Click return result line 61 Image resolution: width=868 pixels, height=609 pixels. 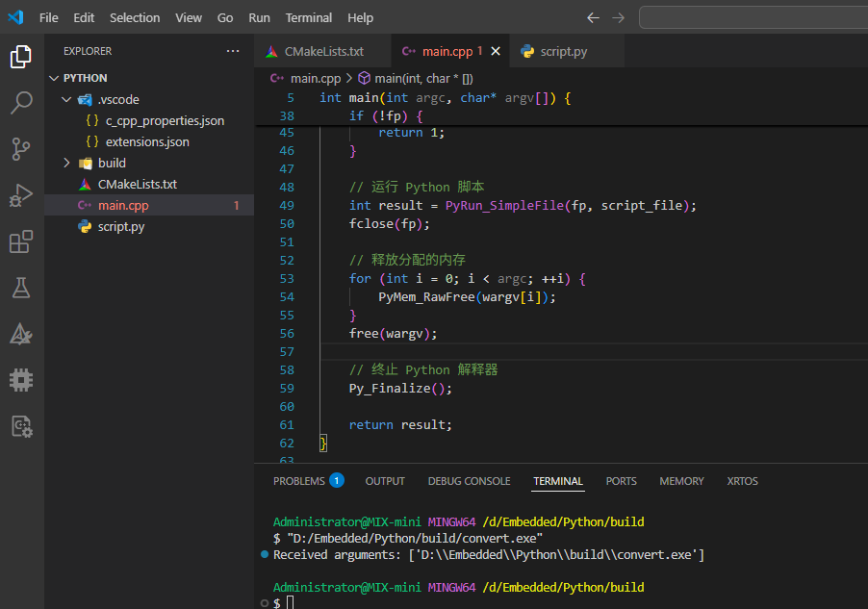click(x=400, y=424)
